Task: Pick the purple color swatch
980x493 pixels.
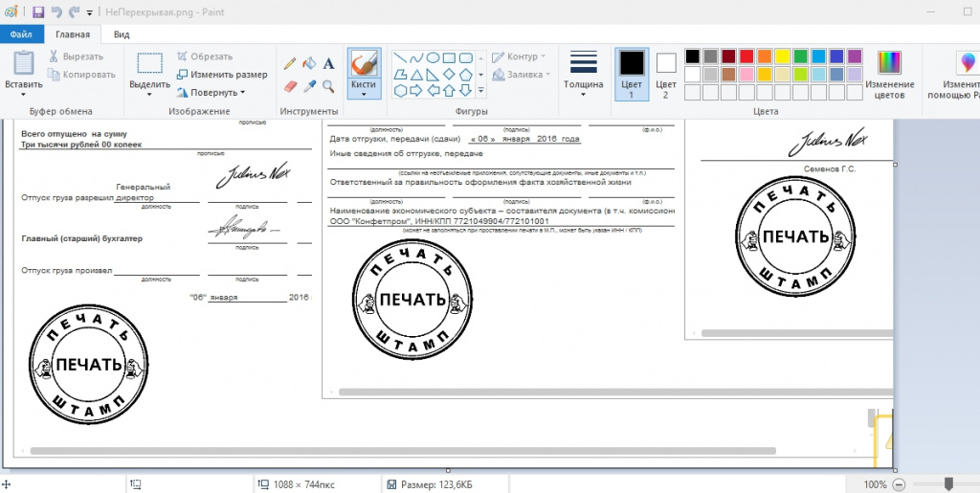Action: 855,56
